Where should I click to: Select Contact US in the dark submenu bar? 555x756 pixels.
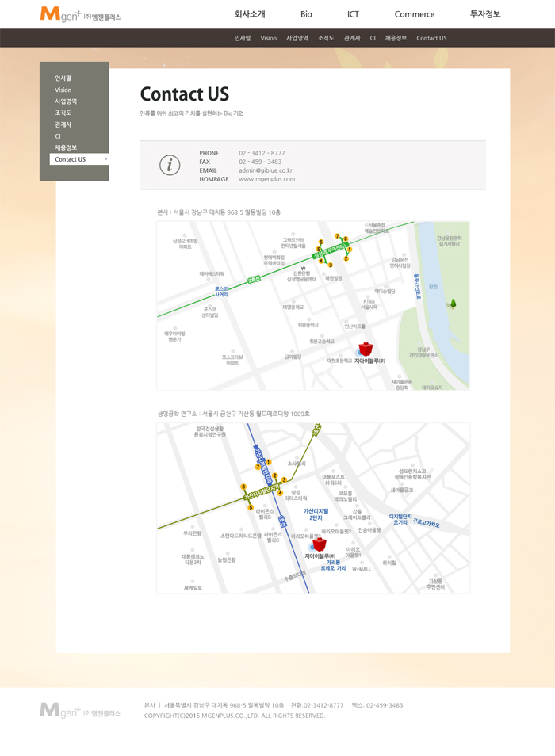click(431, 38)
